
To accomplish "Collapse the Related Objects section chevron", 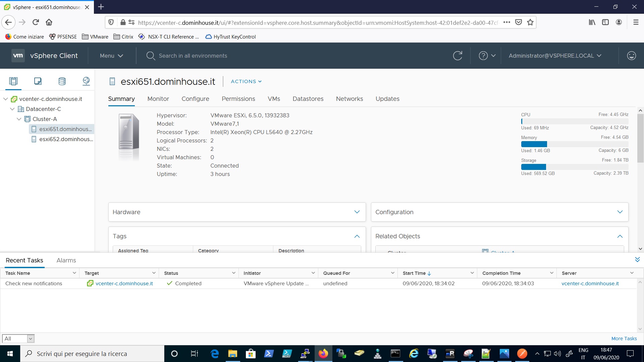I will pyautogui.click(x=620, y=236).
